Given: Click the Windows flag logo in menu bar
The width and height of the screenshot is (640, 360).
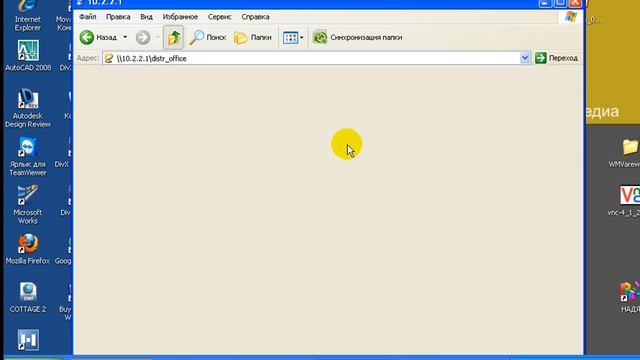Looking at the screenshot, I should pos(571,17).
